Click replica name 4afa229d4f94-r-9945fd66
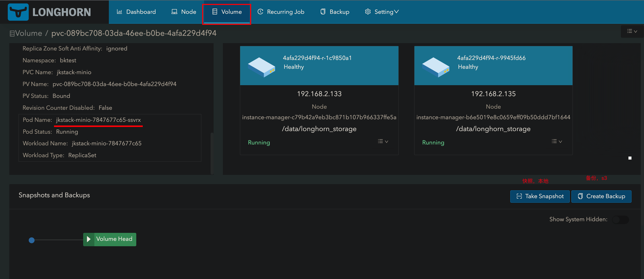 tap(491, 58)
